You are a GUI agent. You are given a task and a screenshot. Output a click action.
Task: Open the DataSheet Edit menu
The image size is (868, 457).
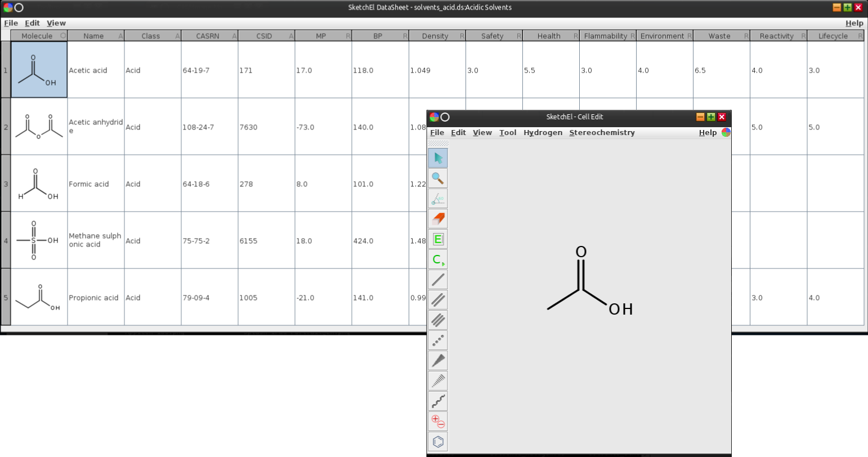pyautogui.click(x=32, y=23)
